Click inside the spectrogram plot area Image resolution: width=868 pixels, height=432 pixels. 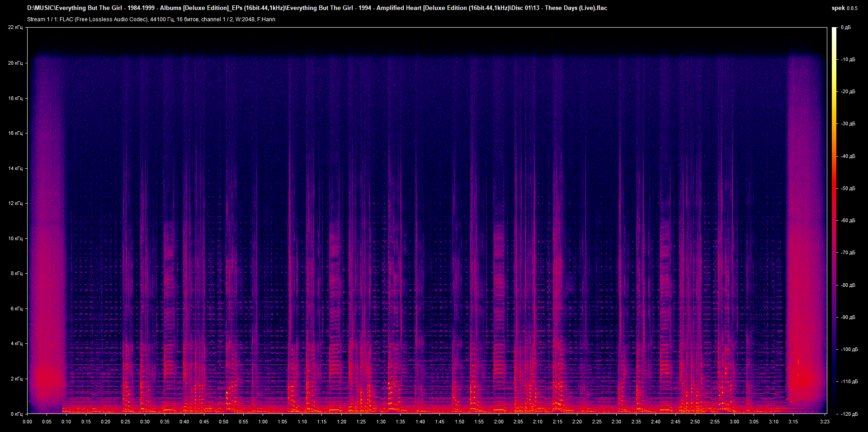[x=427, y=220]
